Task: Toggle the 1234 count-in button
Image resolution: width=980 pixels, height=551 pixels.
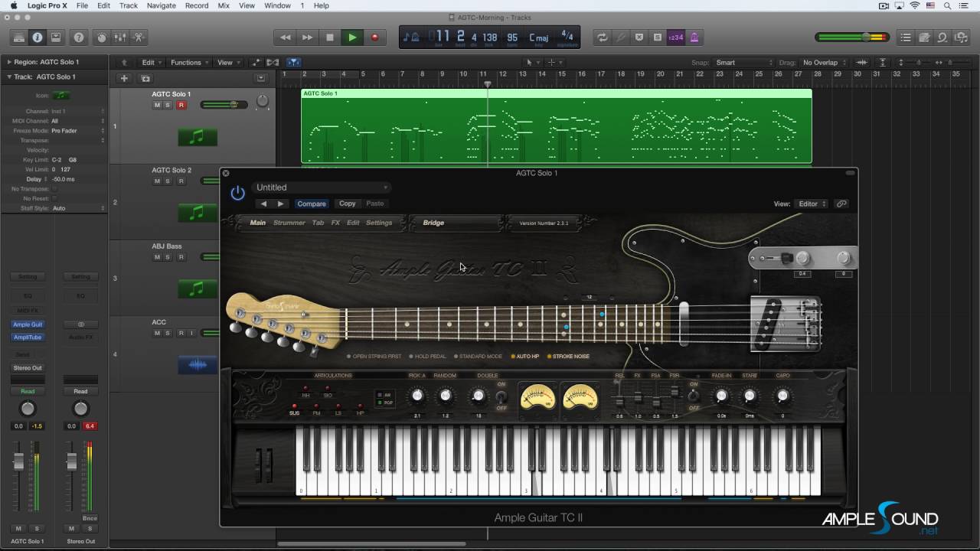Action: point(676,37)
